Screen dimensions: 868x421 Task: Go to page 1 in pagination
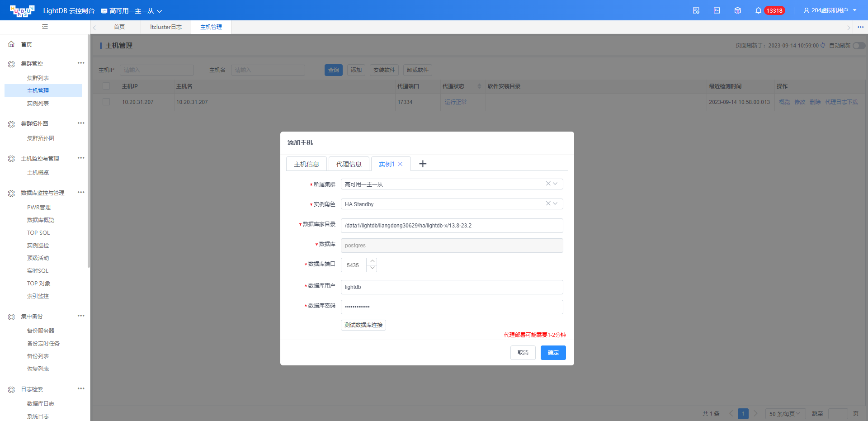743,414
